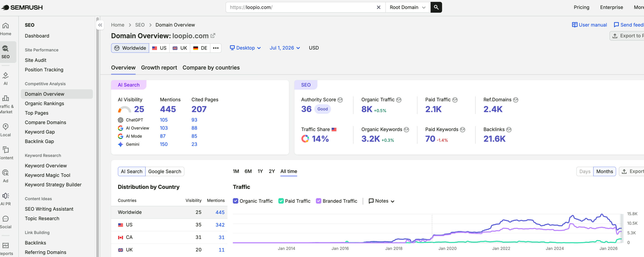Open the User manual link
The width and height of the screenshot is (644, 257).
tap(589, 25)
